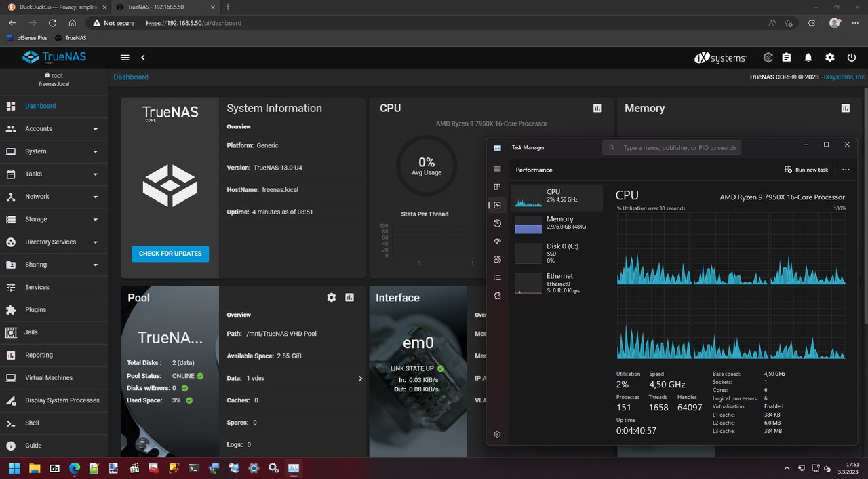Open Memory reports chart icon
This screenshot has height=479, width=868.
(845, 108)
